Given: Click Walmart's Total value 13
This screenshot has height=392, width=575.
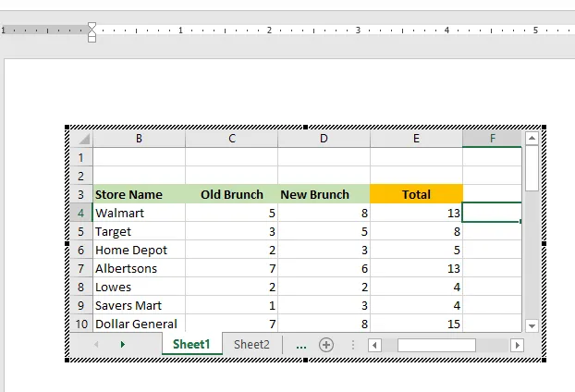Looking at the screenshot, I should 416,213.
